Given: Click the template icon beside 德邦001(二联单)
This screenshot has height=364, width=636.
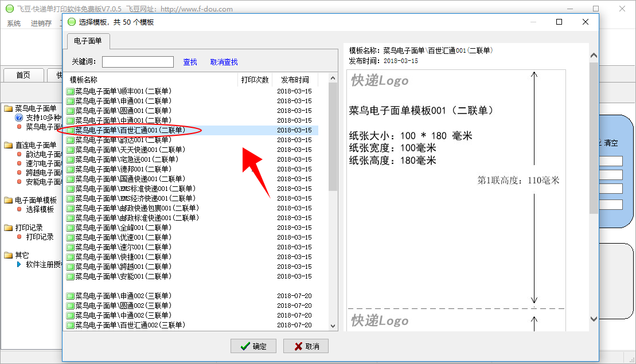Looking at the screenshot, I should 70,170.
